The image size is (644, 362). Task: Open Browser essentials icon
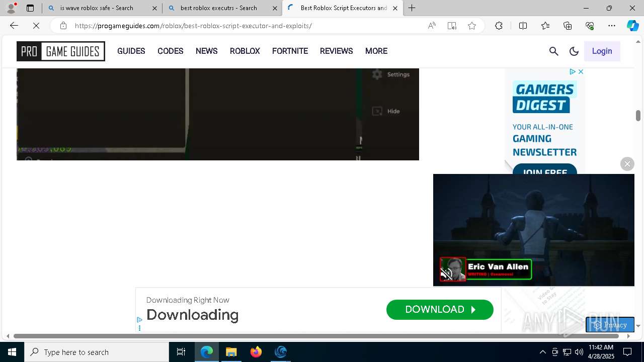pos(590,26)
